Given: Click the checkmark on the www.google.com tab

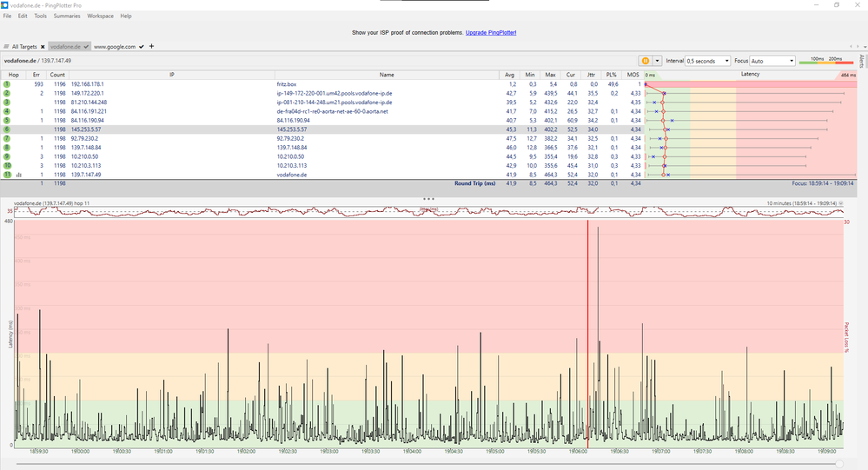Looking at the screenshot, I should [142, 46].
